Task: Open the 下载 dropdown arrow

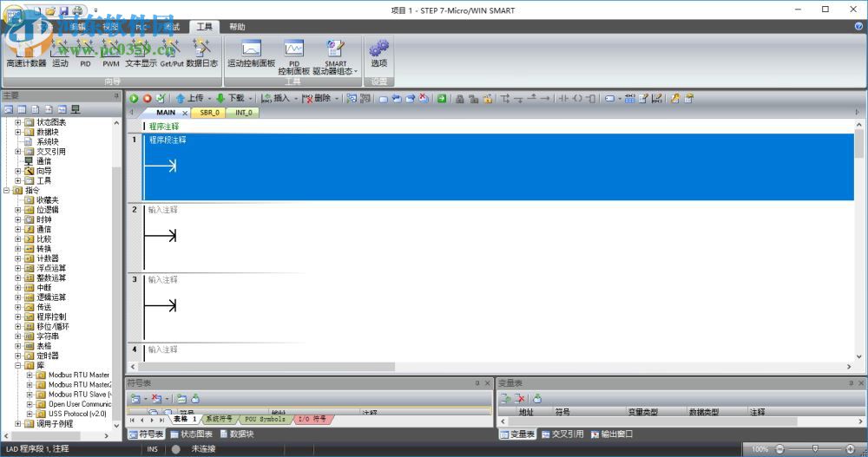Action: 250,99
